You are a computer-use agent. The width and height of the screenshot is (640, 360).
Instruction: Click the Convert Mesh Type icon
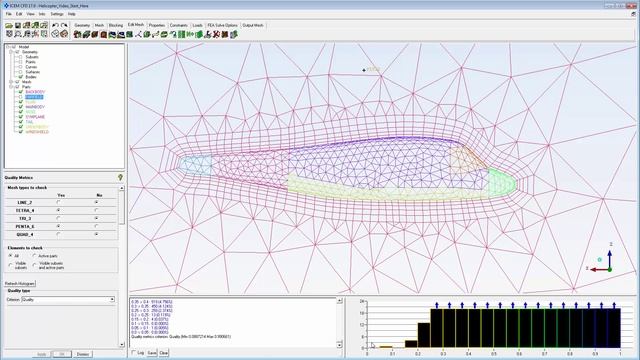(x=173, y=35)
